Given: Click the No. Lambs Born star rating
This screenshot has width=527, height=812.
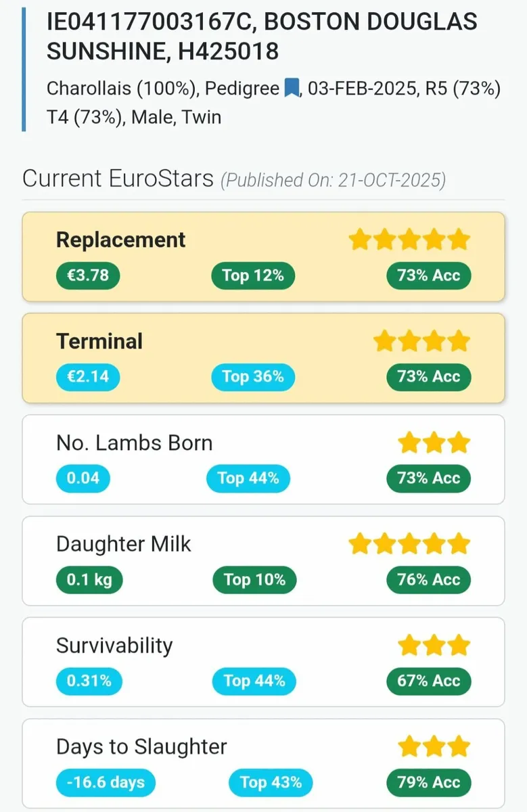Looking at the screenshot, I should tap(434, 443).
